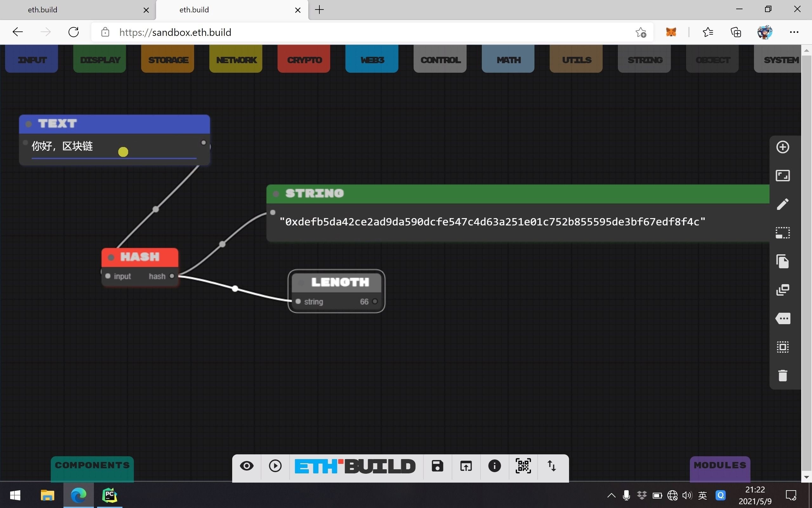
Task: Open the SYSTEM node category
Action: [778, 59]
